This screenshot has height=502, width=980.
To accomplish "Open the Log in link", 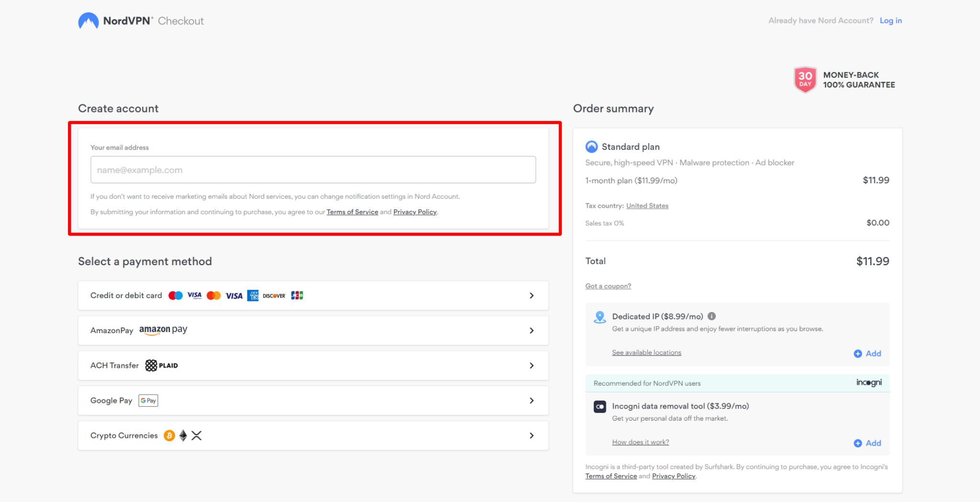I will click(891, 21).
